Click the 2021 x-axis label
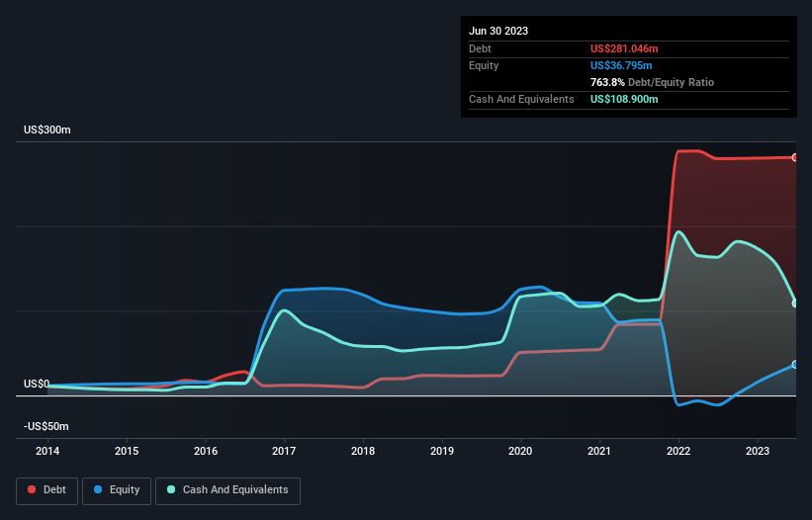The image size is (812, 520). (x=599, y=451)
